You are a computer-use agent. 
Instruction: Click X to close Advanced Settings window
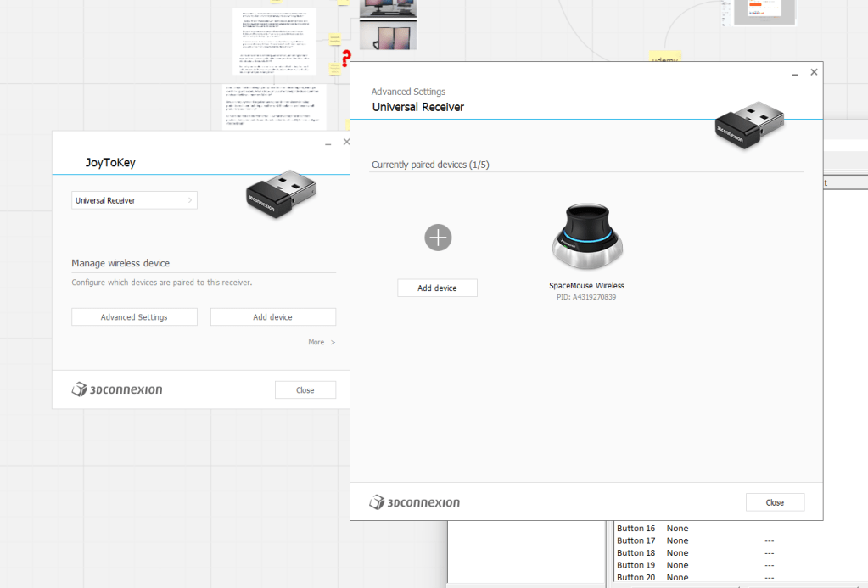(x=814, y=72)
